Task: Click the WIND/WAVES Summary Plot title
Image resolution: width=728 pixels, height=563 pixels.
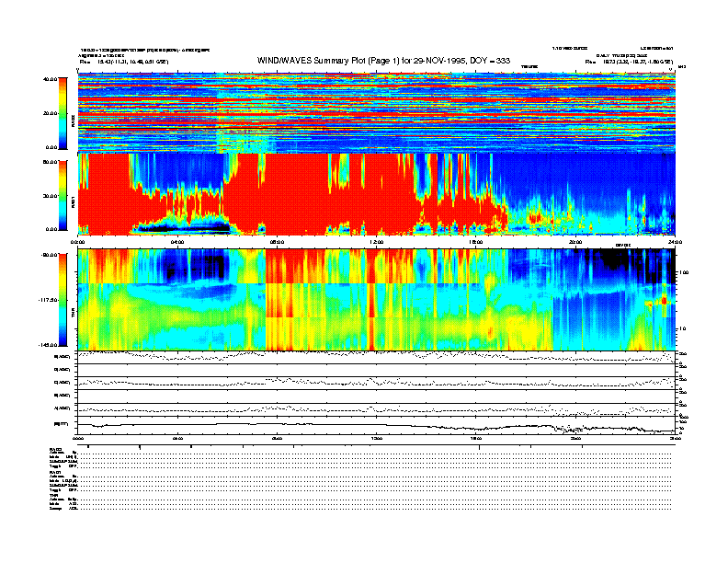Action: [383, 61]
